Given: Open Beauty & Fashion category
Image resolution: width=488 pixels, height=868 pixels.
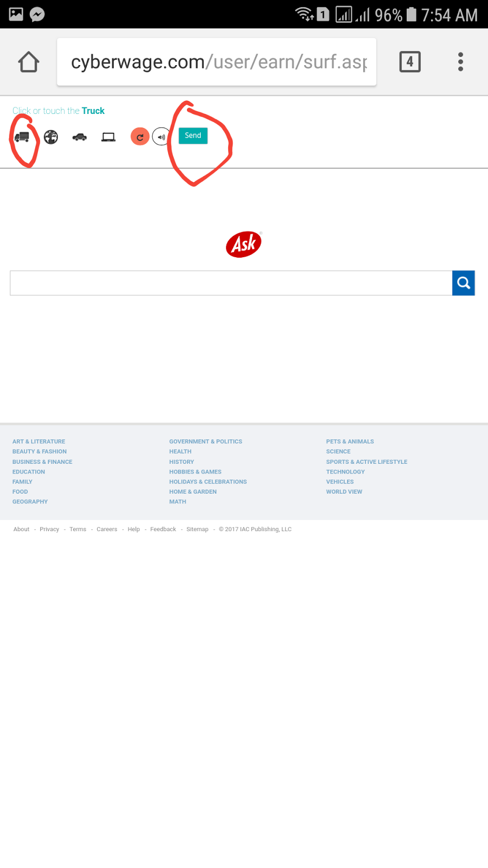Looking at the screenshot, I should [x=40, y=451].
